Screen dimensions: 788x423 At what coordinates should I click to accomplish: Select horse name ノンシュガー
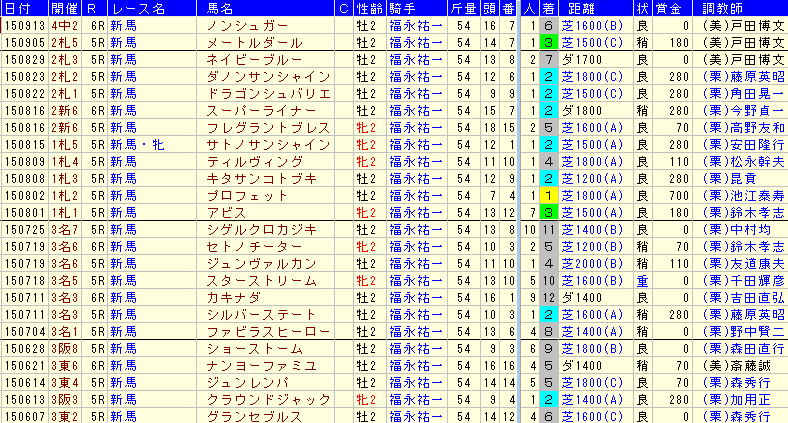pyautogui.click(x=247, y=26)
